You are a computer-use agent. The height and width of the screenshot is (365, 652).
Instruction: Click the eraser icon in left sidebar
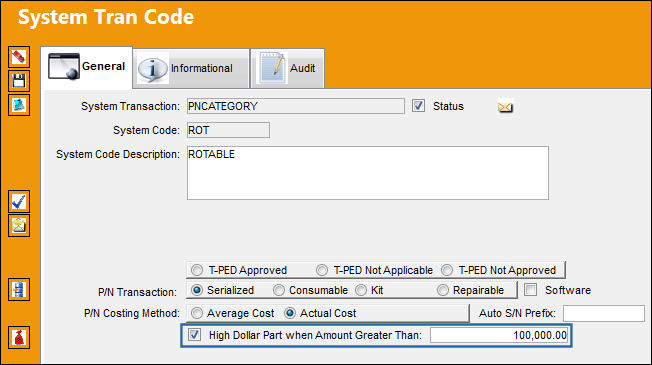point(19,57)
